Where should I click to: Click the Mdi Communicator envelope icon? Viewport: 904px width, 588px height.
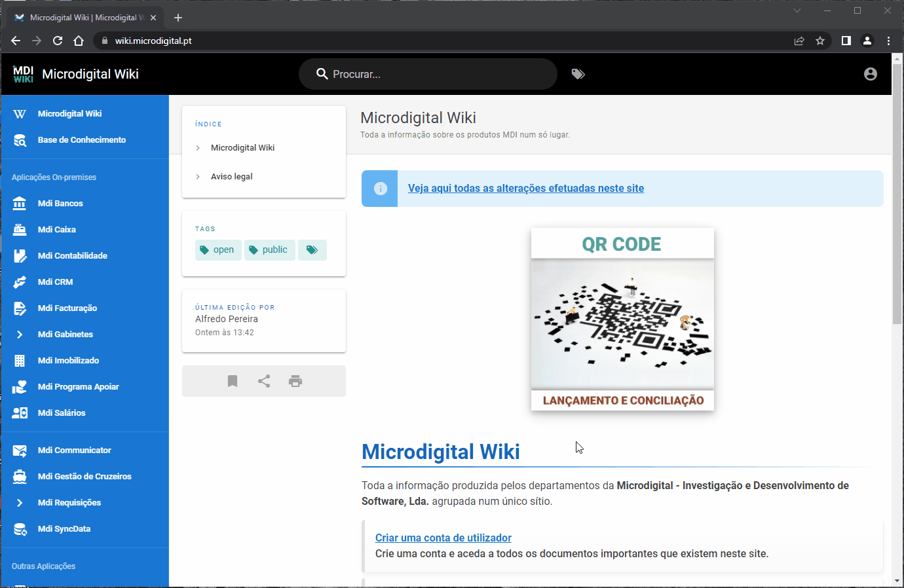point(20,450)
